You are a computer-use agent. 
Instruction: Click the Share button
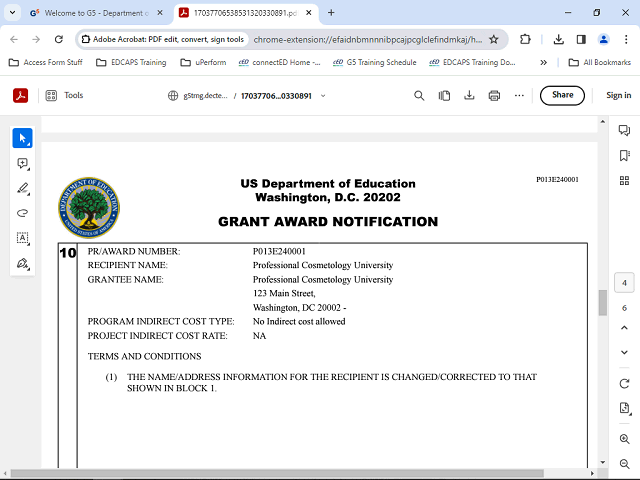point(562,95)
